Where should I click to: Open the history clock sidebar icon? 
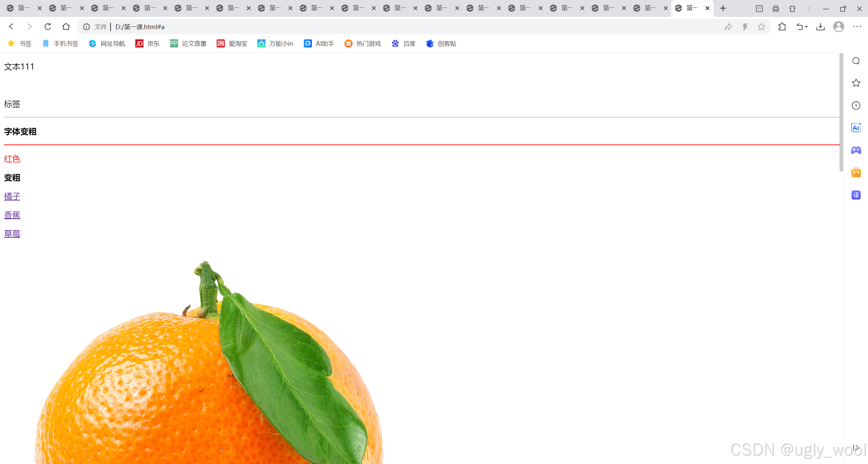click(856, 105)
